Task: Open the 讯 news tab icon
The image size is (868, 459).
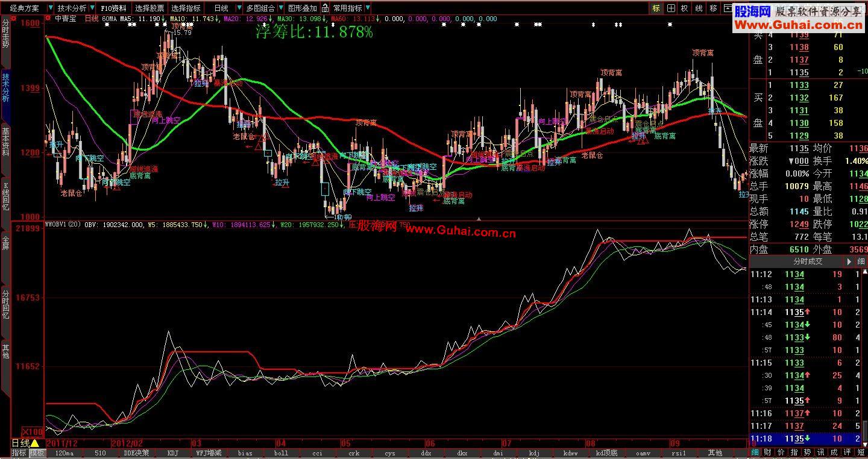Action: coord(820,452)
